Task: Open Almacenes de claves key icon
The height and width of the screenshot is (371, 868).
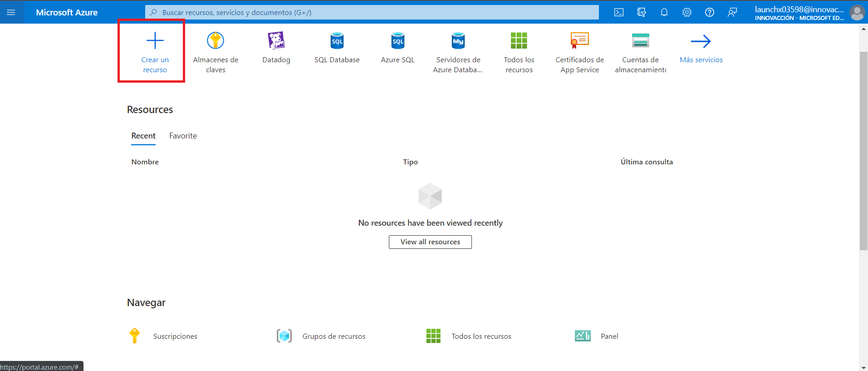Action: click(x=216, y=40)
